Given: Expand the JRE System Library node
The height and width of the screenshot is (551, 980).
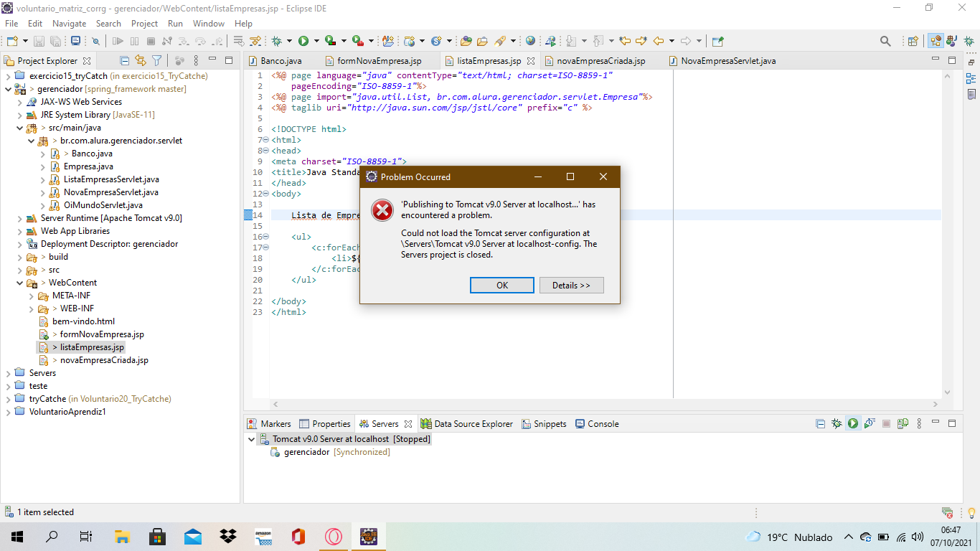Looking at the screenshot, I should click(x=19, y=115).
